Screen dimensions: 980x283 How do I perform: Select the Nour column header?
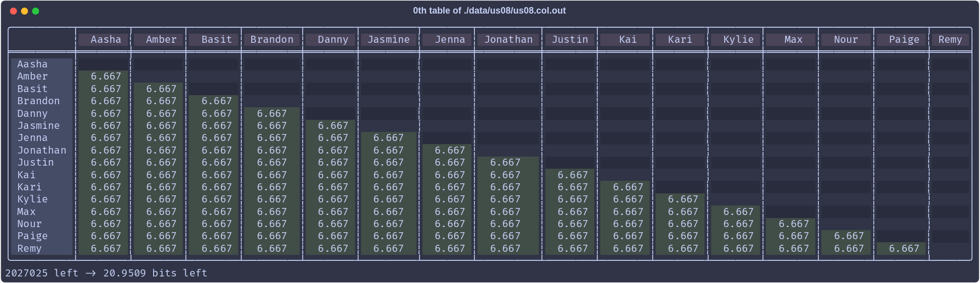[846, 40]
